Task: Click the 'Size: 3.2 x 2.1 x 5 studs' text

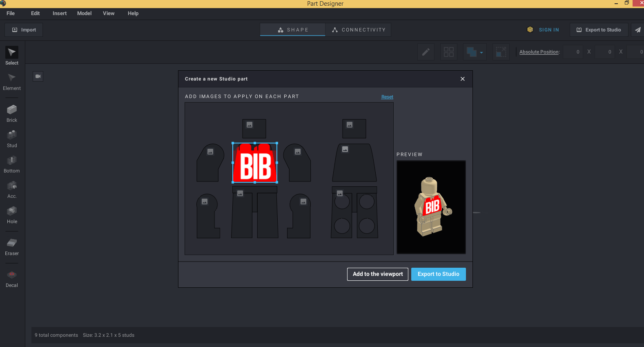Action: [x=109, y=335]
